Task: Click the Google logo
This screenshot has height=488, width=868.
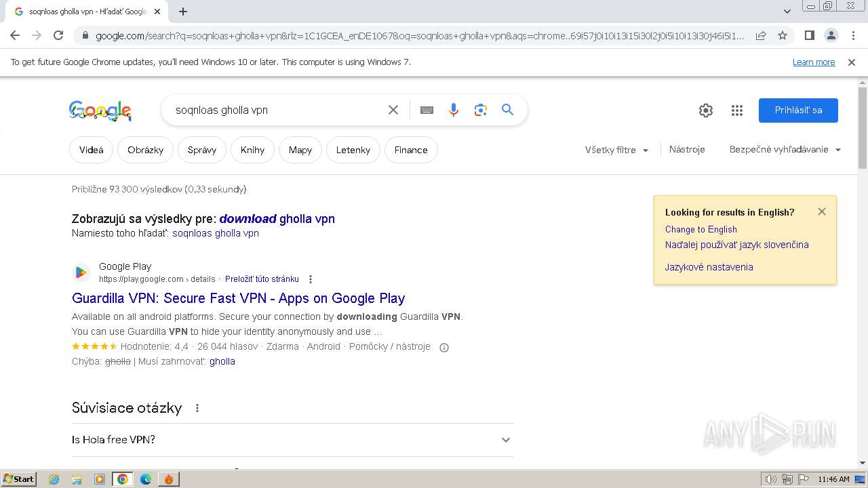Action: point(100,110)
